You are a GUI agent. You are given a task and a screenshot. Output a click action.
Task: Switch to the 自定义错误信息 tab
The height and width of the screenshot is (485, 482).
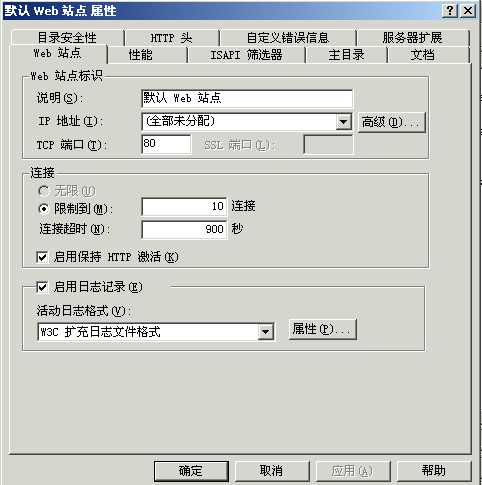(288, 38)
